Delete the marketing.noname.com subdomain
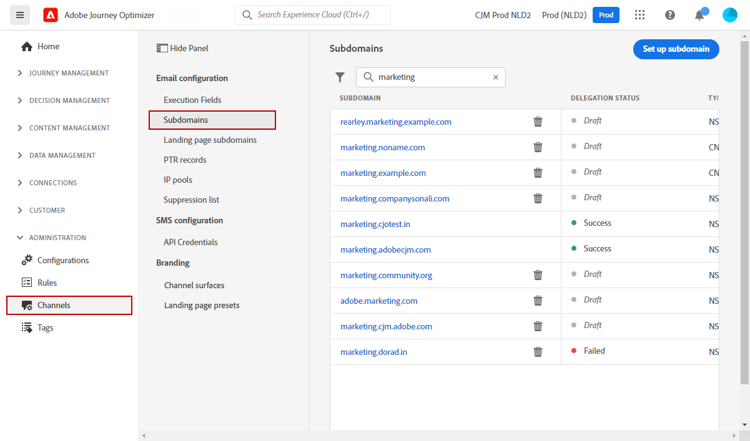Viewport: 750px width, 441px height. point(538,147)
